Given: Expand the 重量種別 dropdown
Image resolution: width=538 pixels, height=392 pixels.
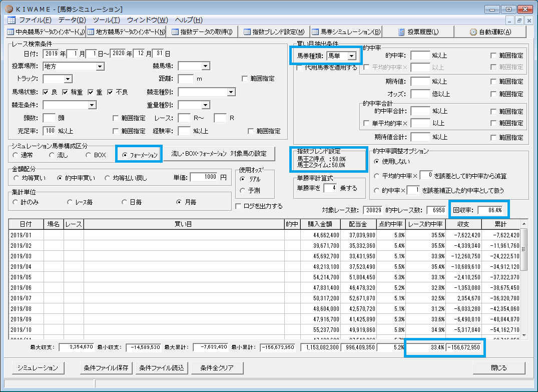Looking at the screenshot, I should click(206, 105).
